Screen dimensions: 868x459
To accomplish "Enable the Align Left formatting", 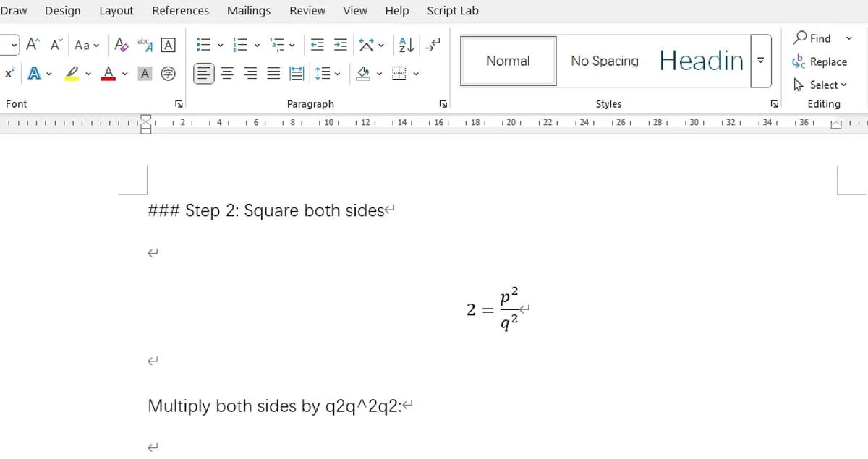I will (x=203, y=73).
